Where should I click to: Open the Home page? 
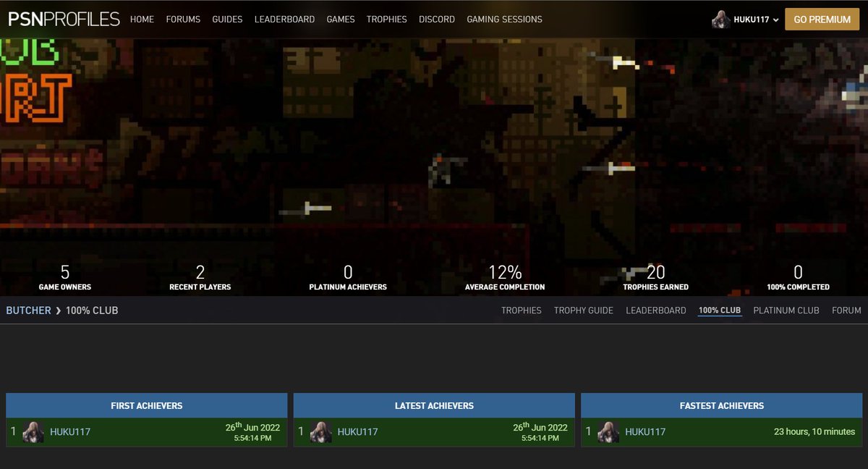point(142,20)
